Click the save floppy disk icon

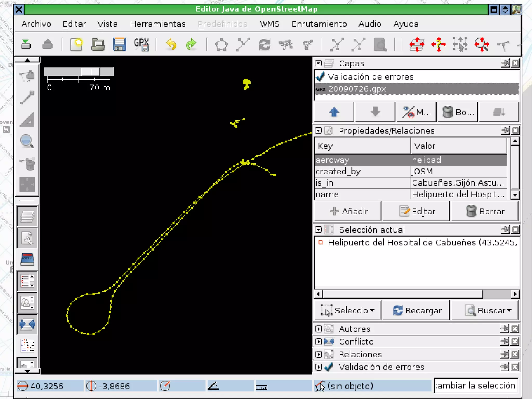pos(119,44)
